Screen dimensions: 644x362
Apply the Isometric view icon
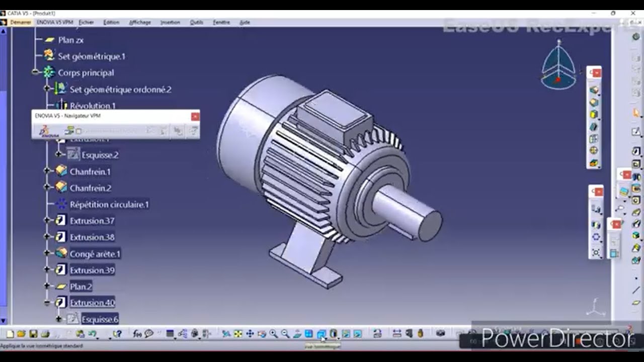click(x=321, y=333)
